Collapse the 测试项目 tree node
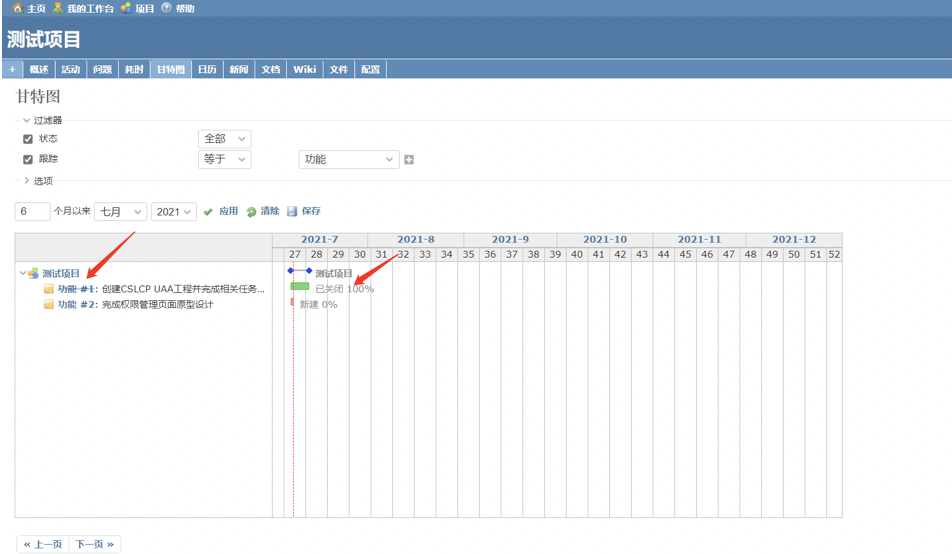 [x=22, y=273]
